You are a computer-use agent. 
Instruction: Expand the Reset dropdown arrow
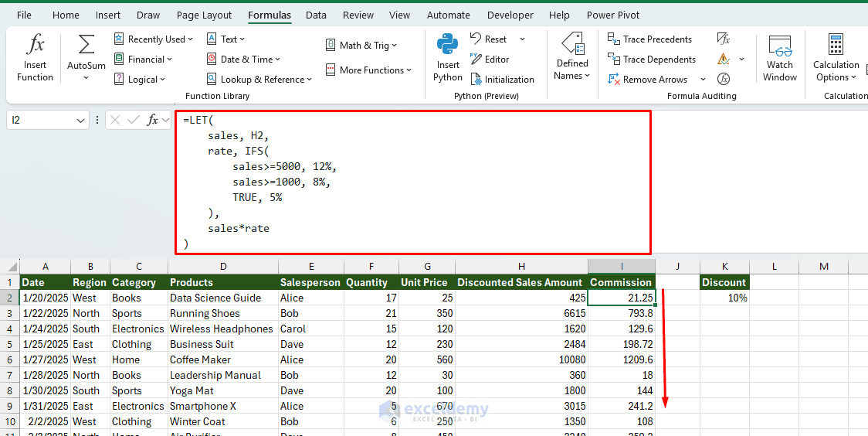point(522,39)
